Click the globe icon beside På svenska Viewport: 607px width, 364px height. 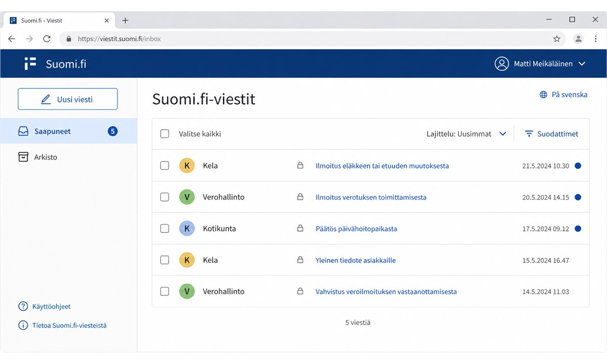[543, 95]
